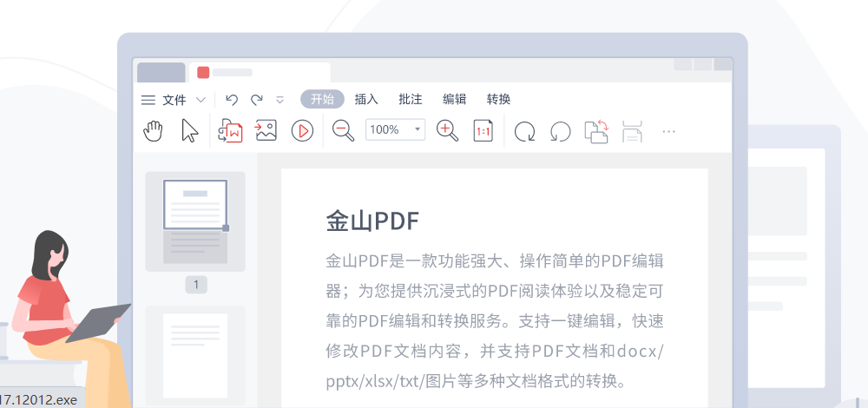
Task: Expand the quick access customize arrow
Action: coord(280,100)
